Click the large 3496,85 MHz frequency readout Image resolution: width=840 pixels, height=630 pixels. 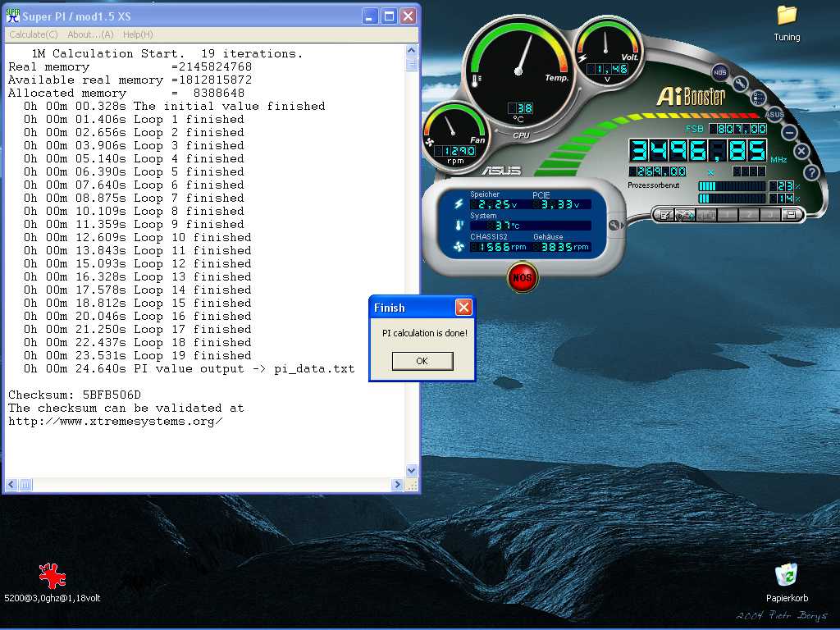[698, 151]
